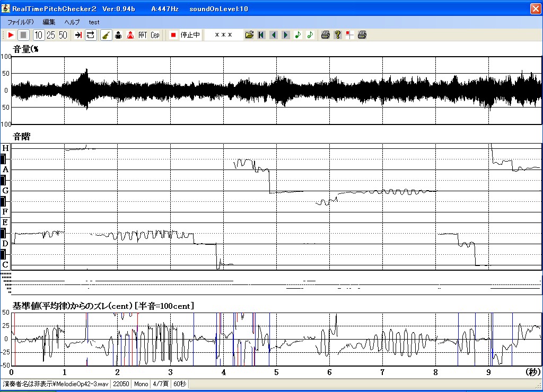543x392 pixels.
Task: Click the first green music note icon
Action: [x=298, y=35]
